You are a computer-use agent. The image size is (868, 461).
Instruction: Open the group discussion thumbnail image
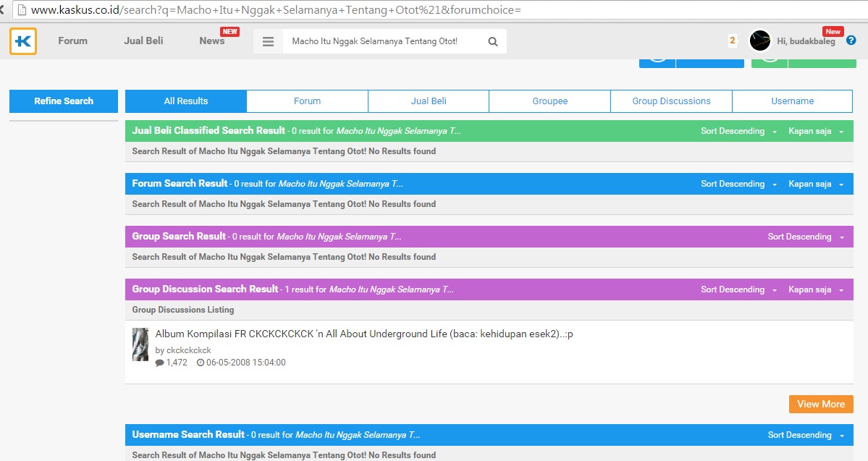140,344
